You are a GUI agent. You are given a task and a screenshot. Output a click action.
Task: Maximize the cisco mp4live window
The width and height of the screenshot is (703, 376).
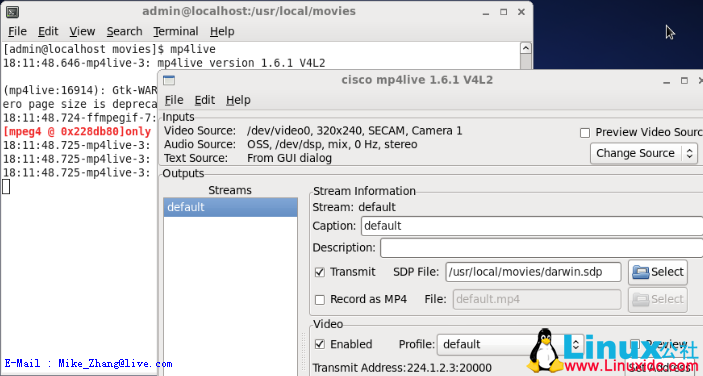(x=684, y=80)
